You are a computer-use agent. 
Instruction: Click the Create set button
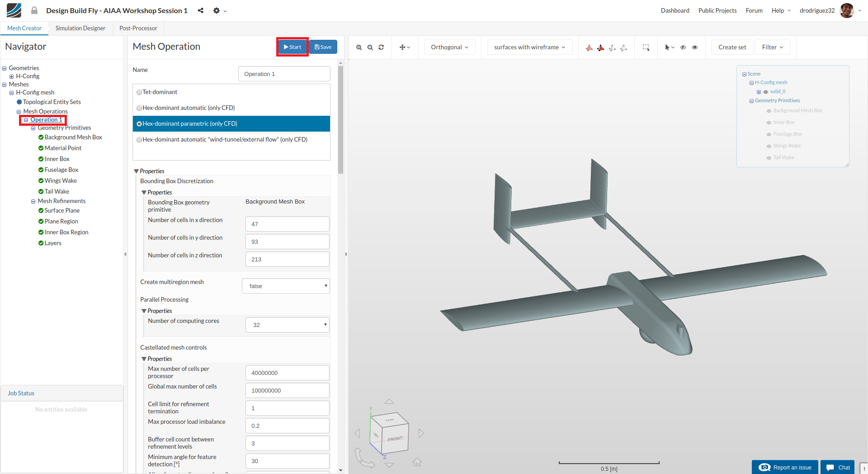click(x=732, y=47)
